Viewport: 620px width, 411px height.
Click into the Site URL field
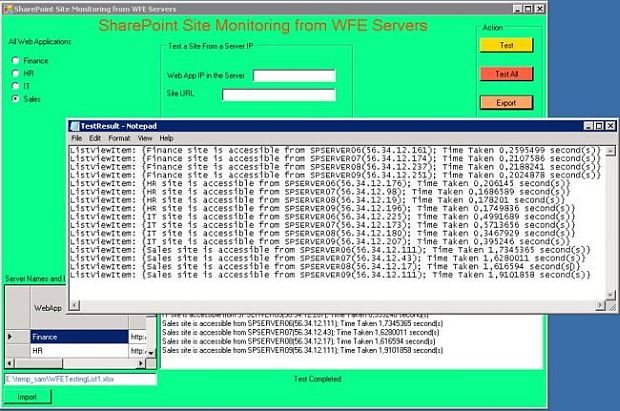click(x=279, y=95)
